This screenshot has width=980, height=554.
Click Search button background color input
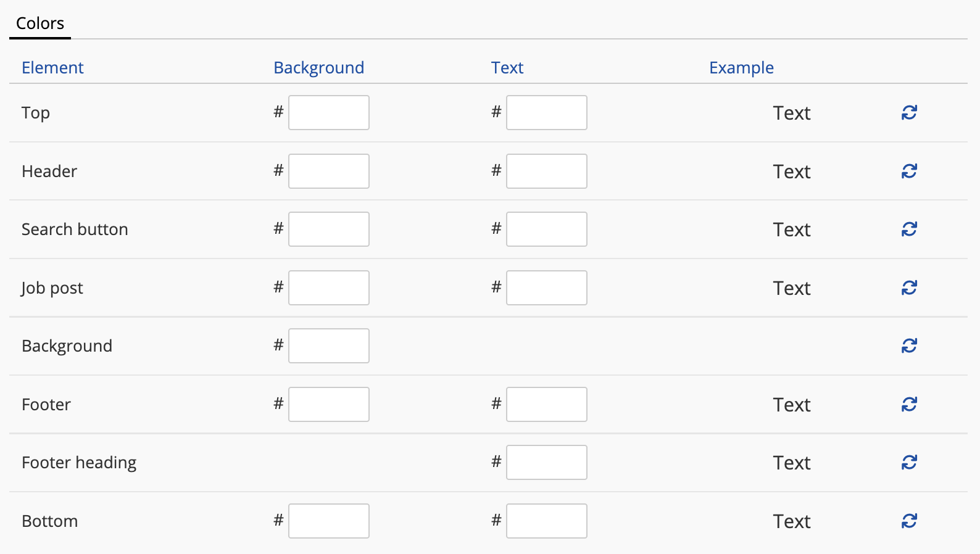point(329,229)
